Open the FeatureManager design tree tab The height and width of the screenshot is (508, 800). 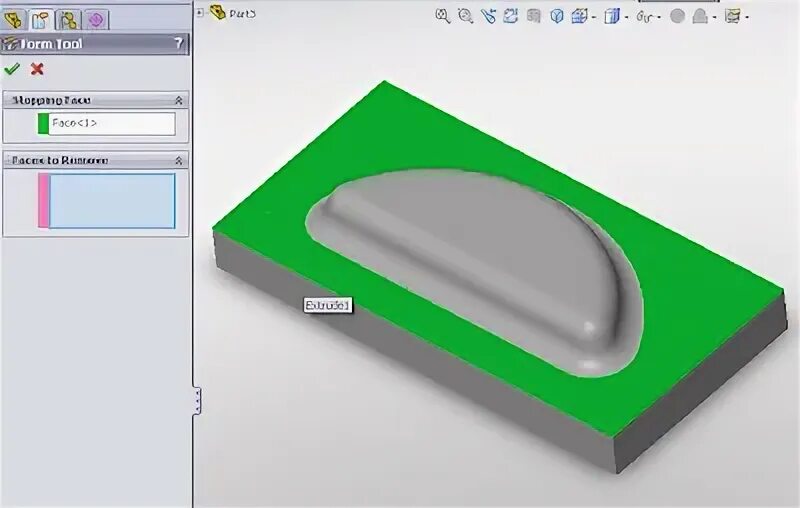point(13,20)
